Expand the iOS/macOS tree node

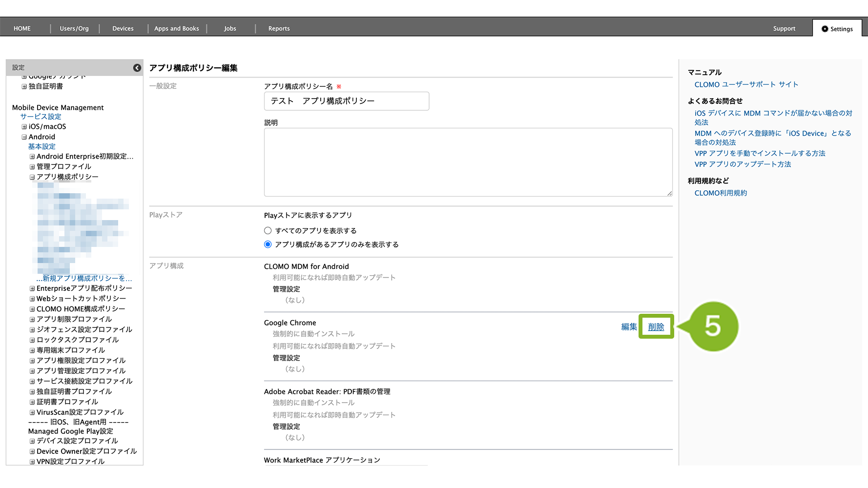[x=24, y=127]
